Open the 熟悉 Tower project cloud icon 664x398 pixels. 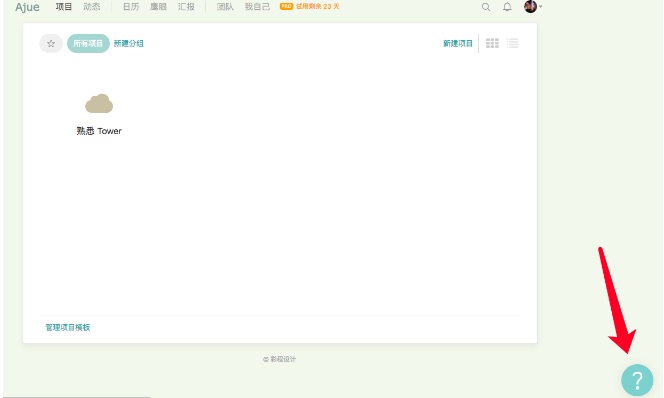click(99, 104)
